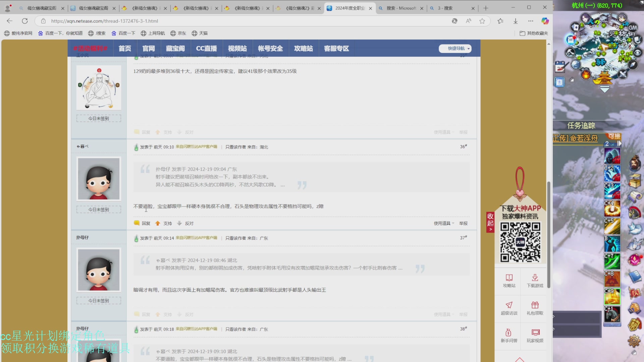Open 视频站 in forum nav
Image resolution: width=644 pixels, height=362 pixels.
(237, 49)
